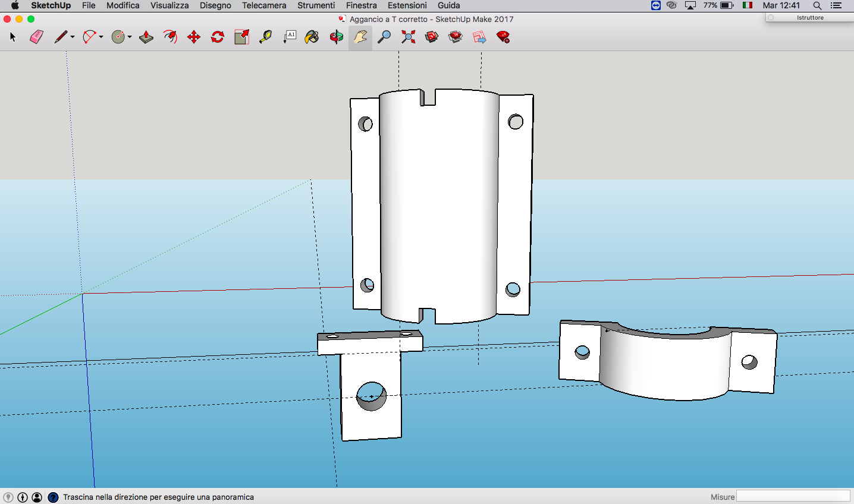
Task: Open the shapes tool dropdown arrow
Action: 130,37
